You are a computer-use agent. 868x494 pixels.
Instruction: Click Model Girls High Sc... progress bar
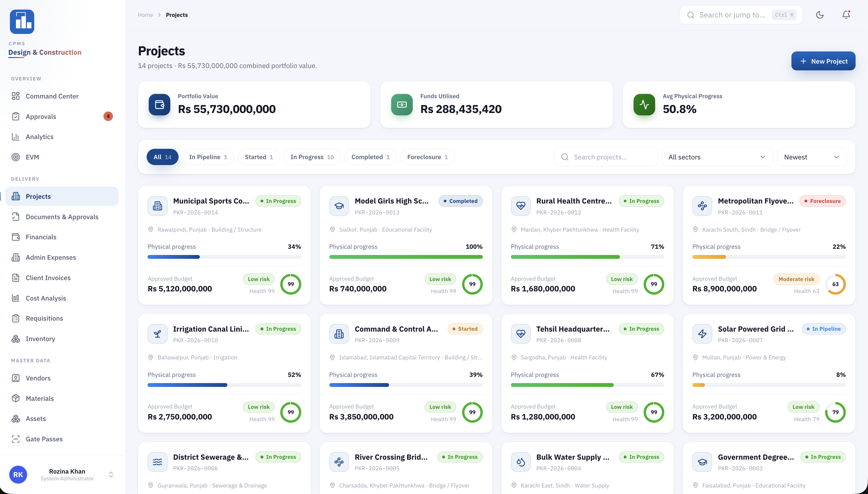coord(406,257)
